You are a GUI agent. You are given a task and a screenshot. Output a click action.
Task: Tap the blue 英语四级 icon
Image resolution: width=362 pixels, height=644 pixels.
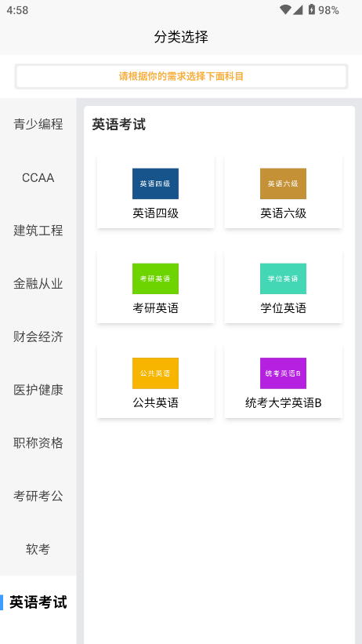coord(155,184)
